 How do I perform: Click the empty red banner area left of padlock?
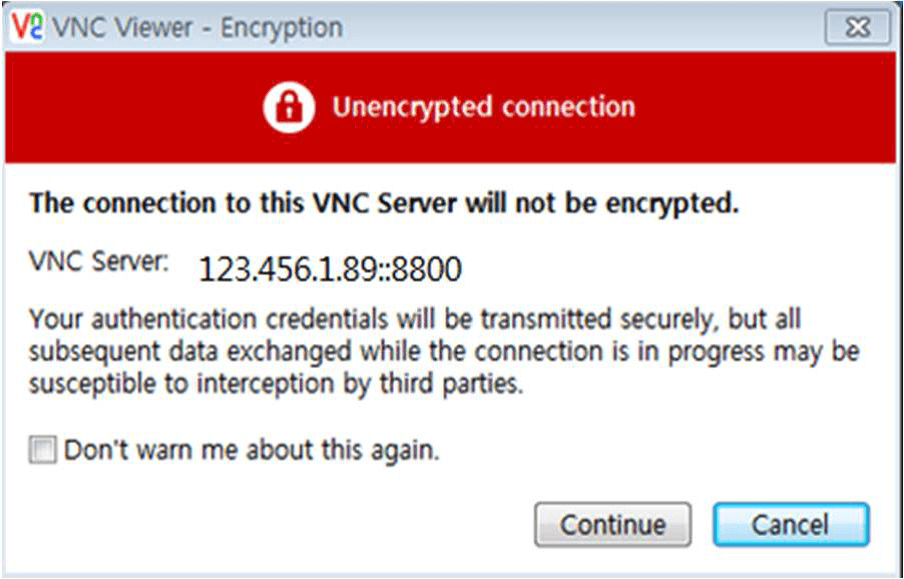pos(133,107)
